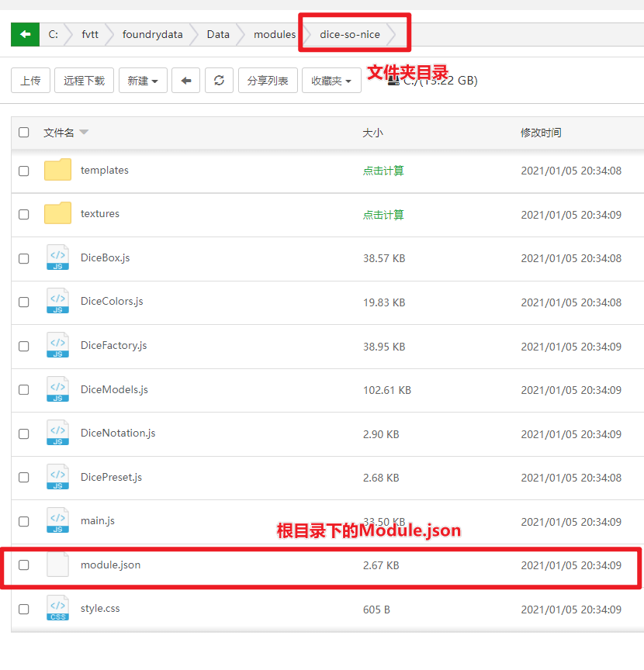Click the gray left-arrow toolbar button

click(x=186, y=81)
